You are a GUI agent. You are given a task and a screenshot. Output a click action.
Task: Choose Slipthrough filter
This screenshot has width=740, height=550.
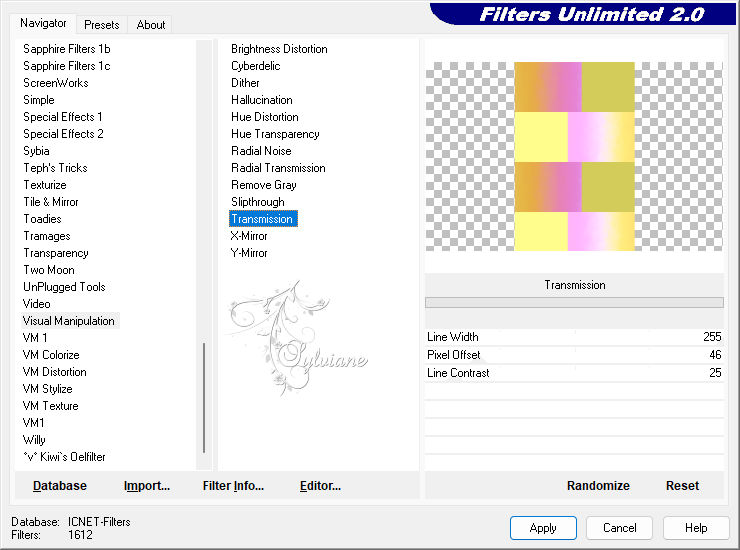(258, 202)
